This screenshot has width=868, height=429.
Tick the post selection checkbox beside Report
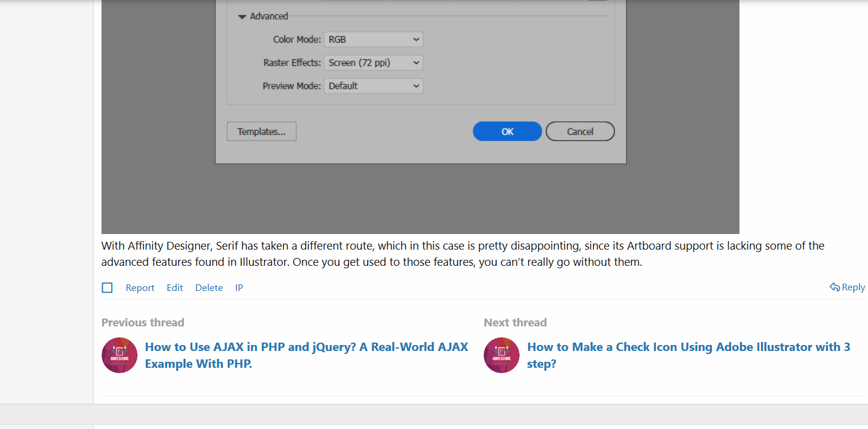coord(107,288)
